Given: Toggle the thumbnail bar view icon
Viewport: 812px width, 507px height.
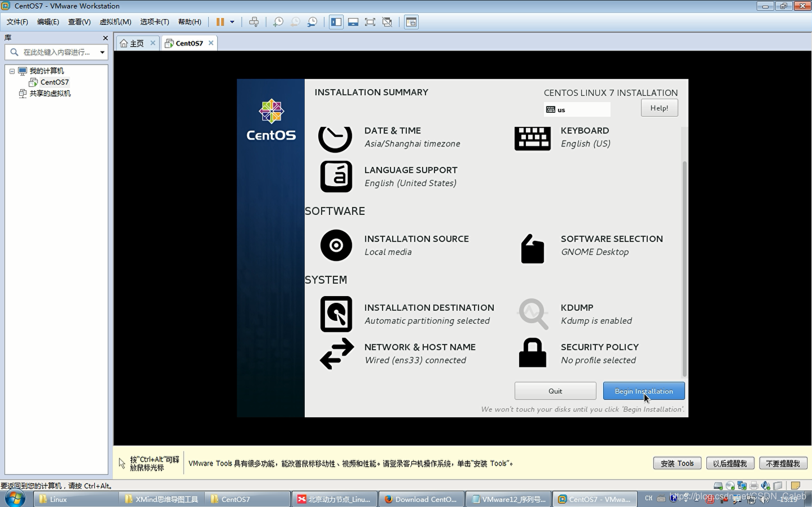Looking at the screenshot, I should point(353,22).
